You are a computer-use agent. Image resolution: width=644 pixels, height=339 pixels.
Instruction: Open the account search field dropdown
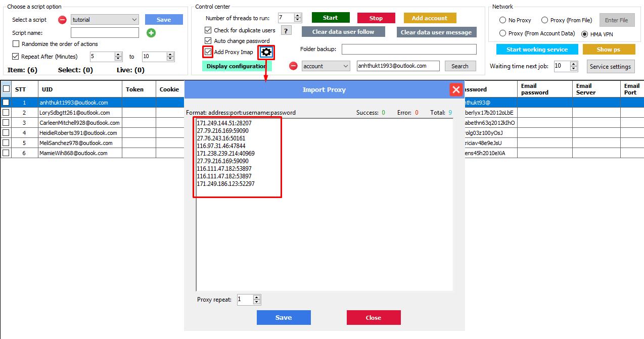click(x=346, y=66)
